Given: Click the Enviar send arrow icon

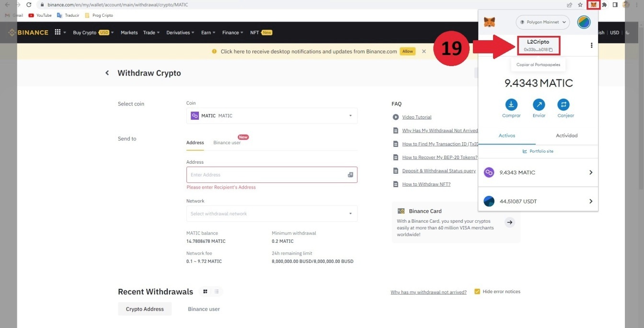Looking at the screenshot, I should (x=539, y=104).
